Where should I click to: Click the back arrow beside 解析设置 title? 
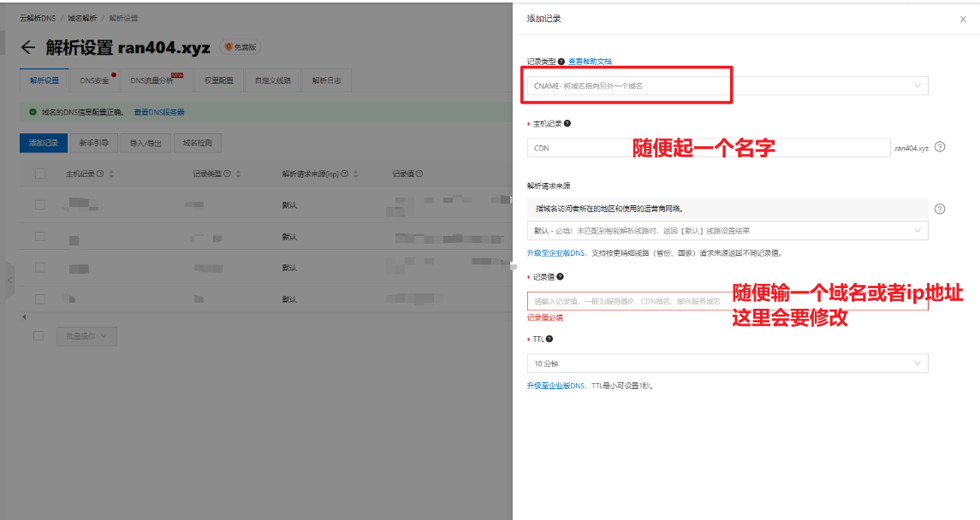pyautogui.click(x=29, y=48)
